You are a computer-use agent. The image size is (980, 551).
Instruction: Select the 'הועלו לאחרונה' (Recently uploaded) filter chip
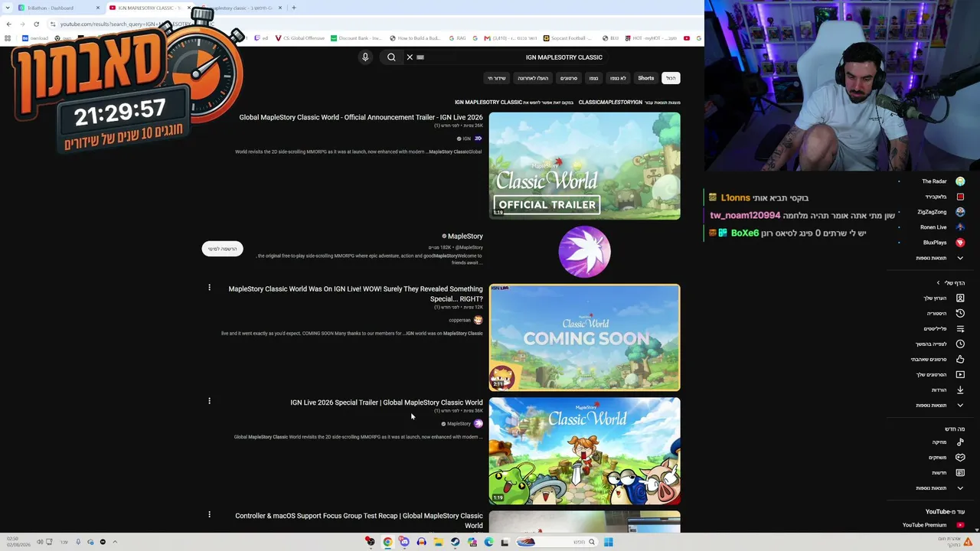pyautogui.click(x=533, y=78)
